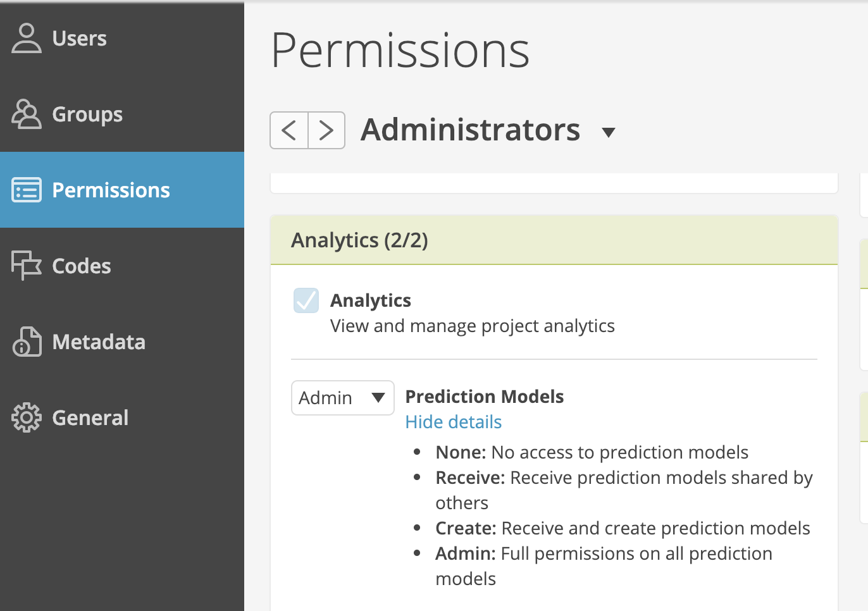Click the Groups people icon
Screen dimensions: 868x611
click(x=27, y=114)
